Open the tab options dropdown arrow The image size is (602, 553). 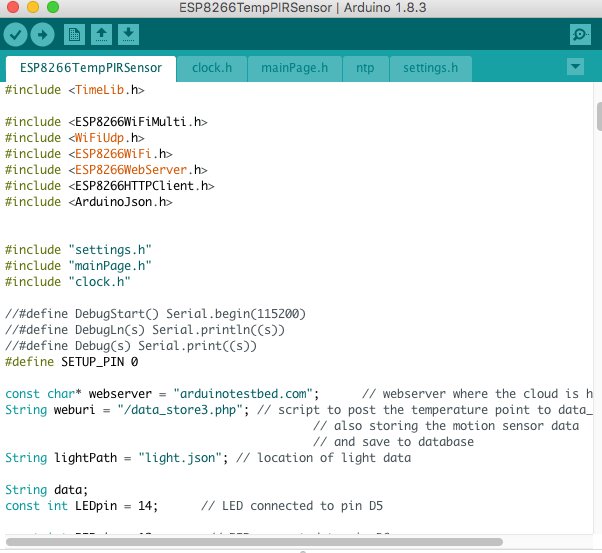point(576,67)
